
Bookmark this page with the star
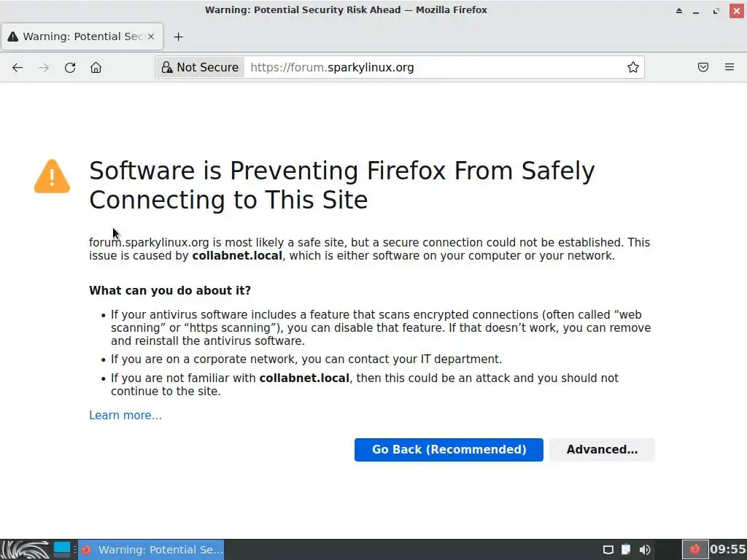coord(632,67)
